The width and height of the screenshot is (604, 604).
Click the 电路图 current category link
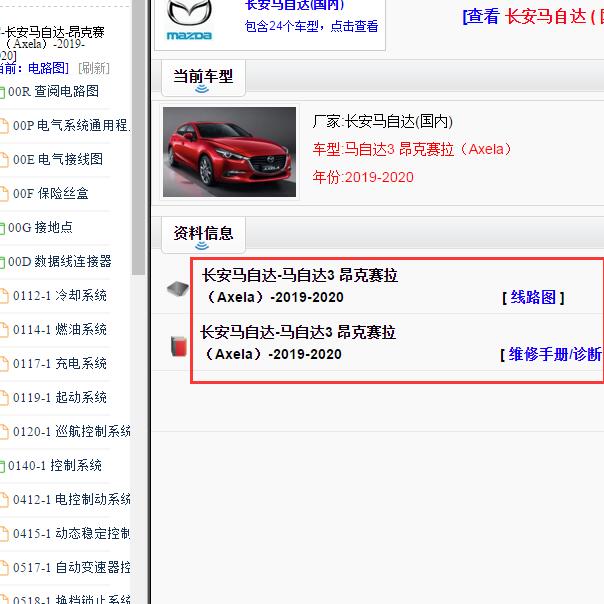coord(48,68)
